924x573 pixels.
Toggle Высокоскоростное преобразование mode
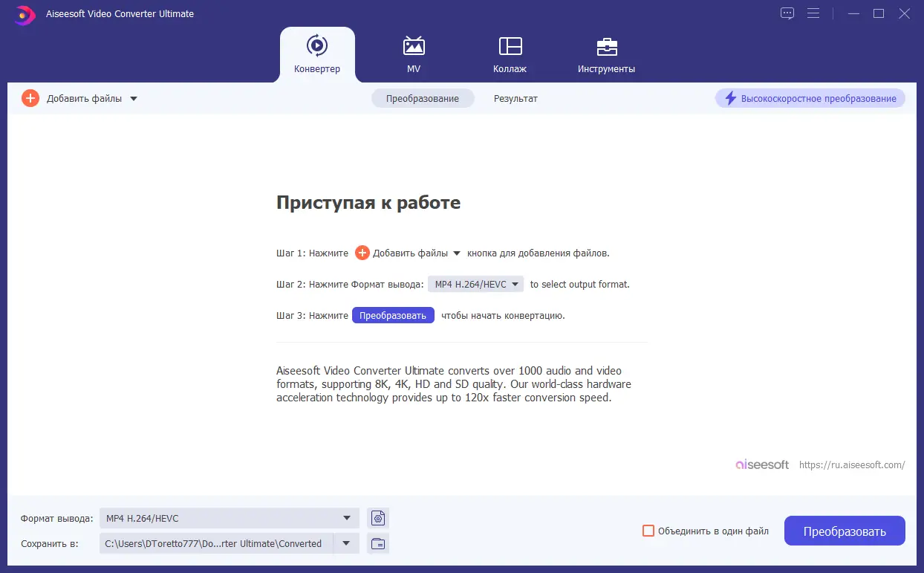(x=810, y=98)
